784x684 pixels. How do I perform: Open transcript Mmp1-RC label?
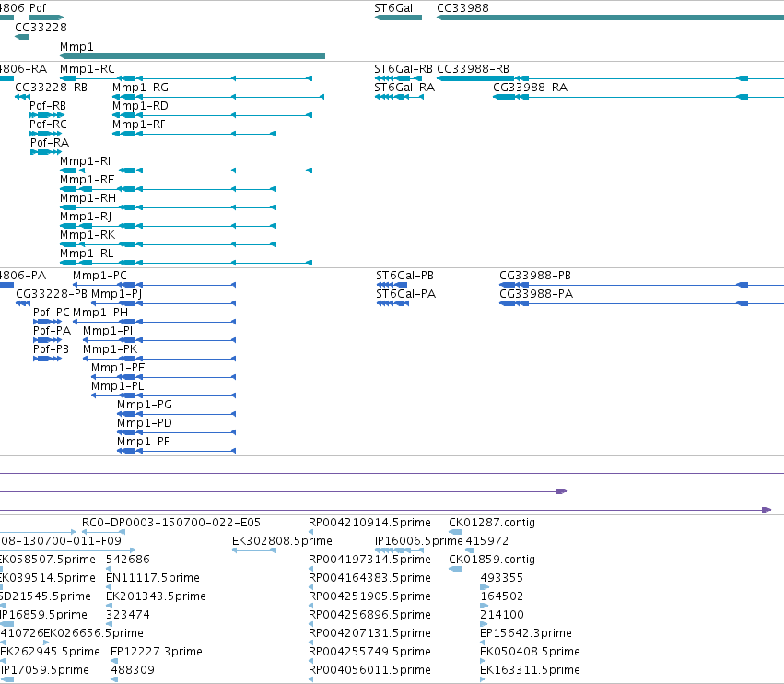click(x=88, y=69)
